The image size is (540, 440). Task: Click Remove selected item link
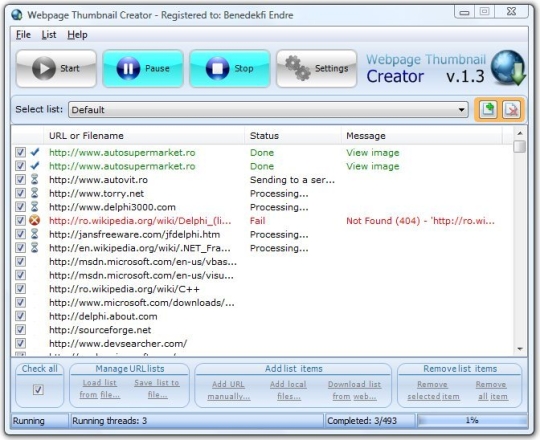coord(433,390)
